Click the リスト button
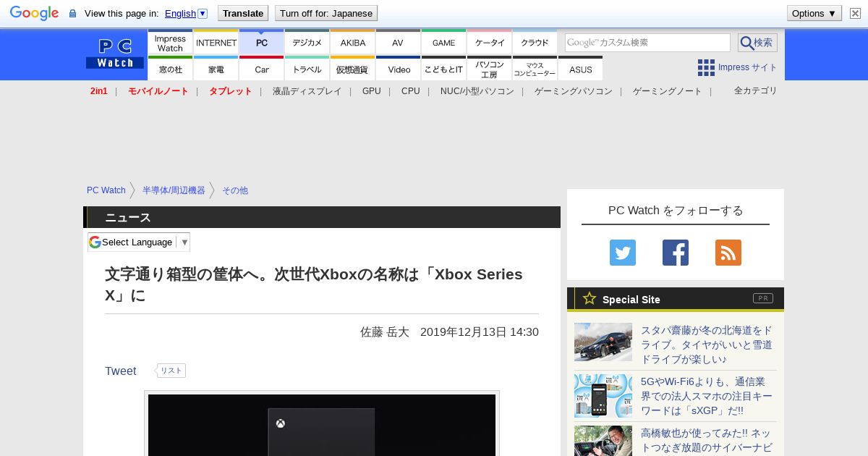 pos(171,371)
